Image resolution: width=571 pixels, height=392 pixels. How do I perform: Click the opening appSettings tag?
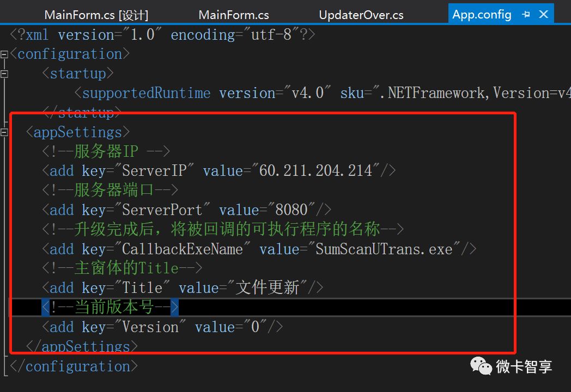[77, 132]
